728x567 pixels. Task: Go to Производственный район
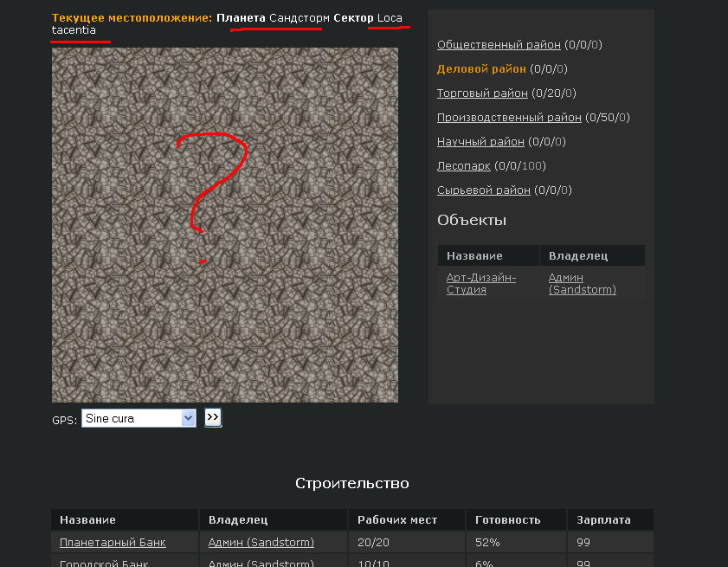pos(509,118)
